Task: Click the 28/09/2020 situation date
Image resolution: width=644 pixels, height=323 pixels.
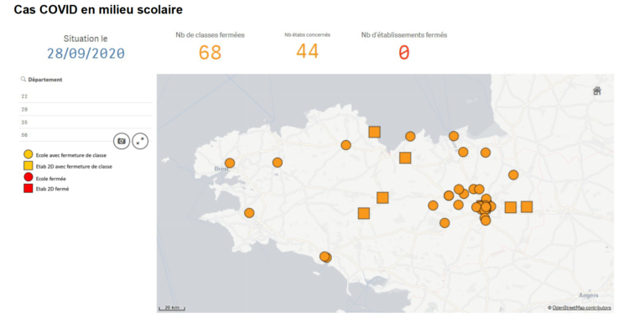Action: [x=86, y=54]
